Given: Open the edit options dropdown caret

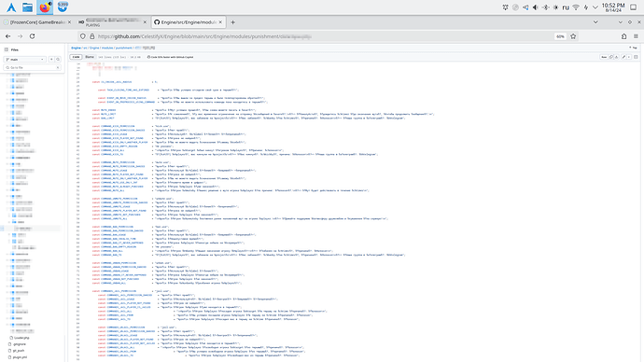Looking at the screenshot, I should [629, 57].
